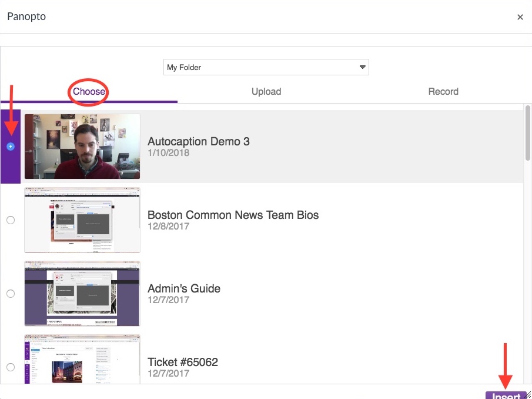Select the Admin's Guide radio button
532x399 pixels.
click(x=11, y=294)
